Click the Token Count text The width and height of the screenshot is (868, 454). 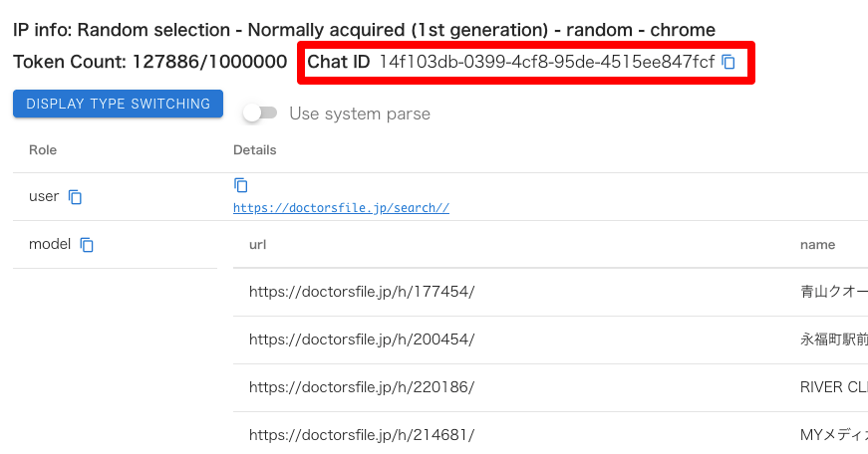tap(150, 62)
